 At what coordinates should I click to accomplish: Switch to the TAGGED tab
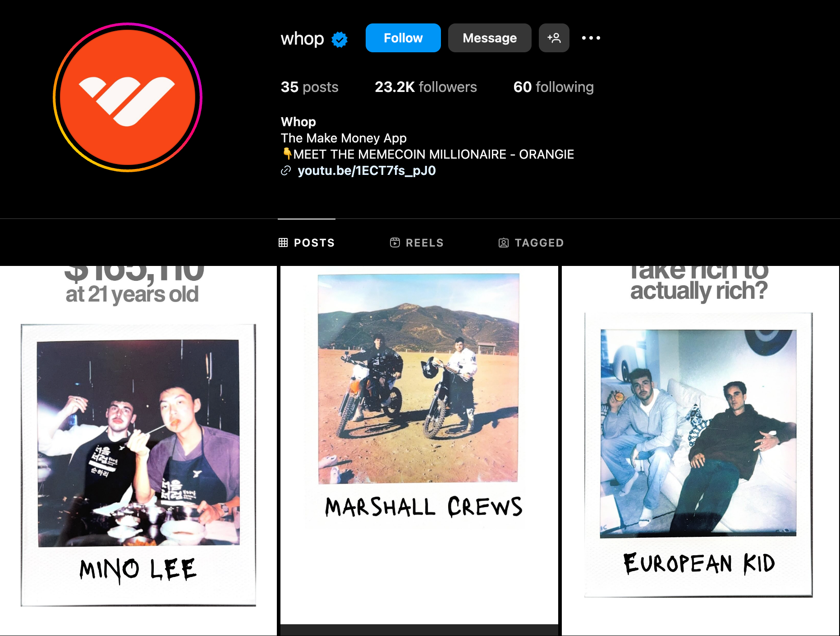(531, 243)
